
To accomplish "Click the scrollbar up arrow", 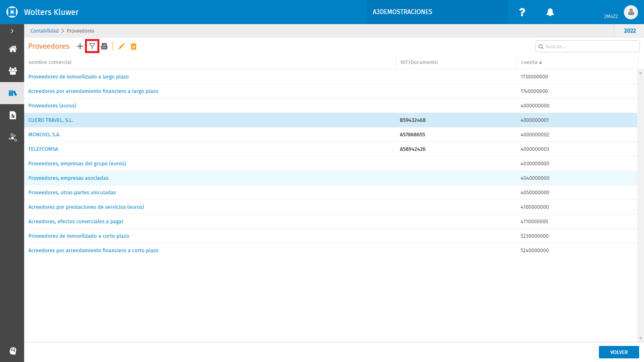I will coord(640,72).
